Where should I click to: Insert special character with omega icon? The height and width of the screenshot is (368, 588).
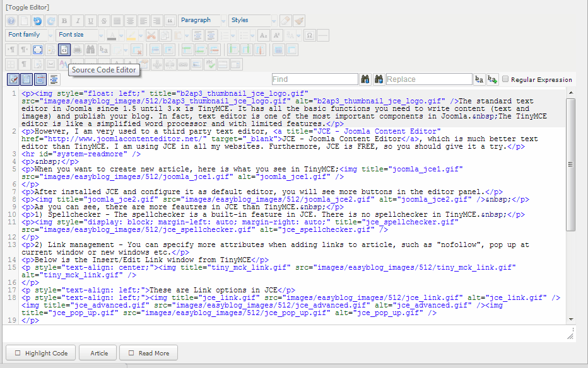tap(309, 35)
